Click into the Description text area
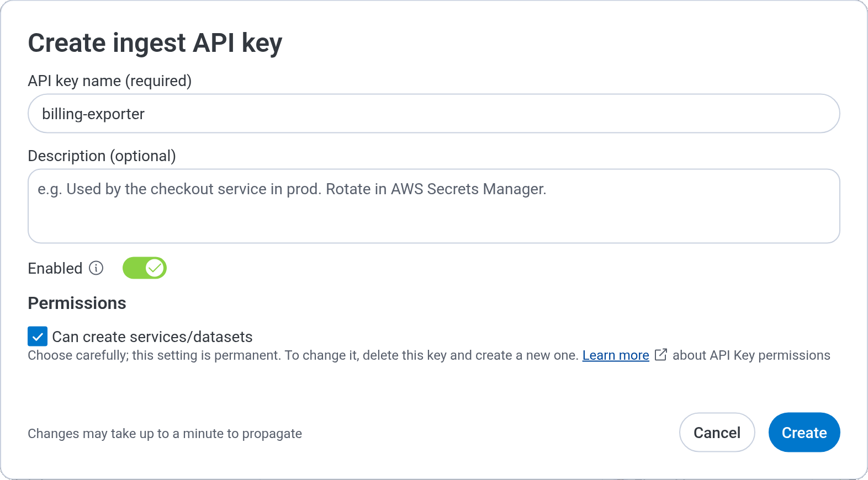The image size is (868, 480). pos(434,206)
